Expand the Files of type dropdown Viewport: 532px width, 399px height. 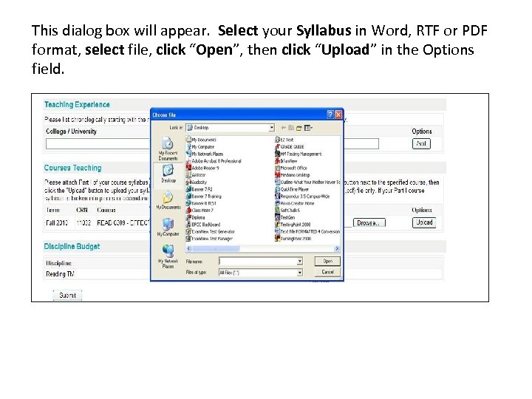[299, 273]
